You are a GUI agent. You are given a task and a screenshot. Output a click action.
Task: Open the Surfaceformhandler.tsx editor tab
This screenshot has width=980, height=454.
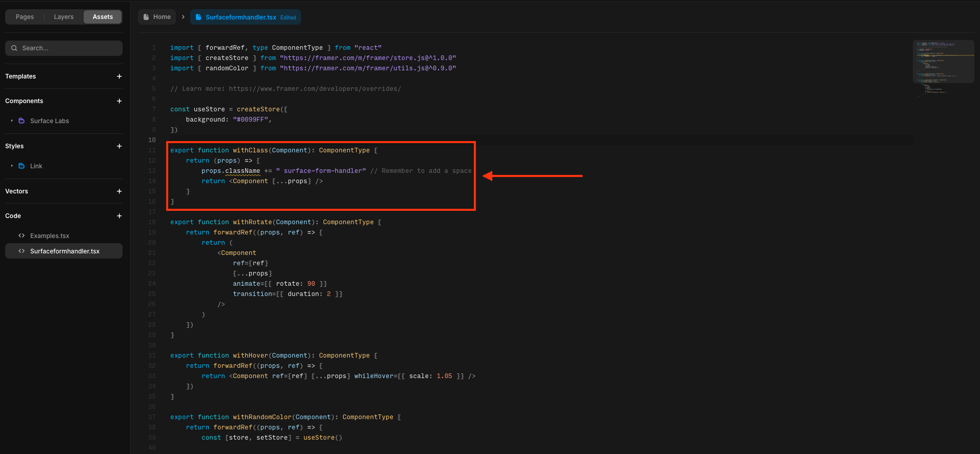(x=246, y=17)
